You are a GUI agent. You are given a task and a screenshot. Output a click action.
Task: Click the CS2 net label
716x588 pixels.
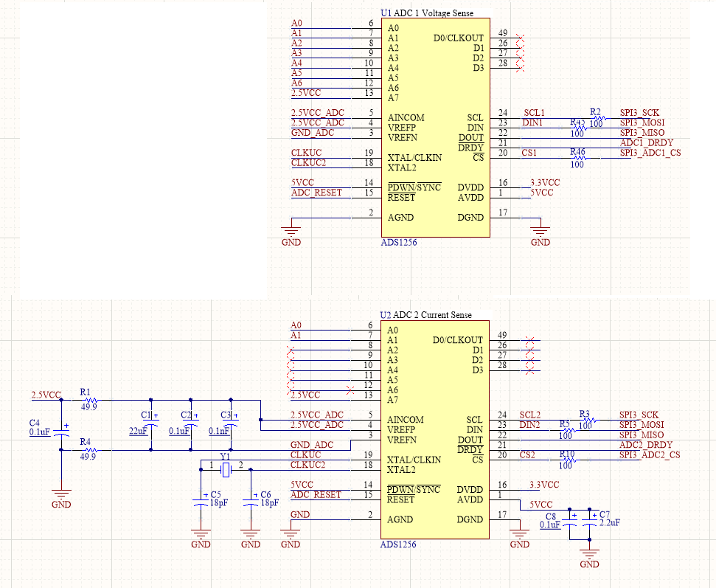(527, 454)
